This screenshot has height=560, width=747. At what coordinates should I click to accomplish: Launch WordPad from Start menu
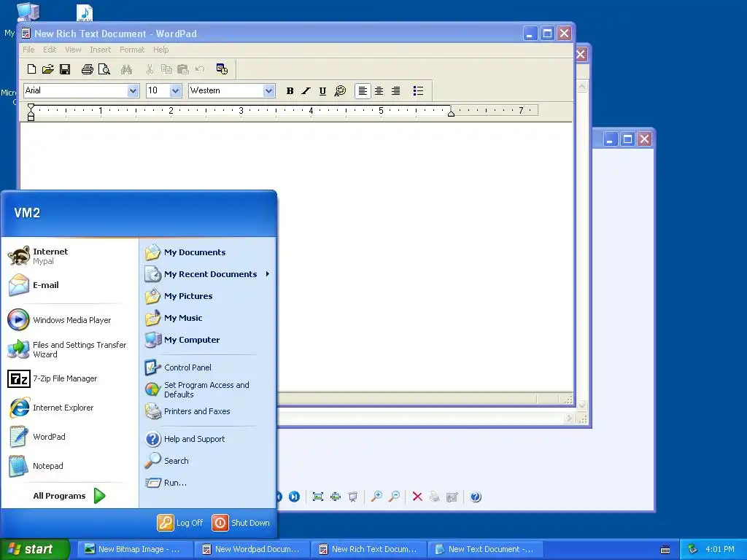(x=70, y=437)
